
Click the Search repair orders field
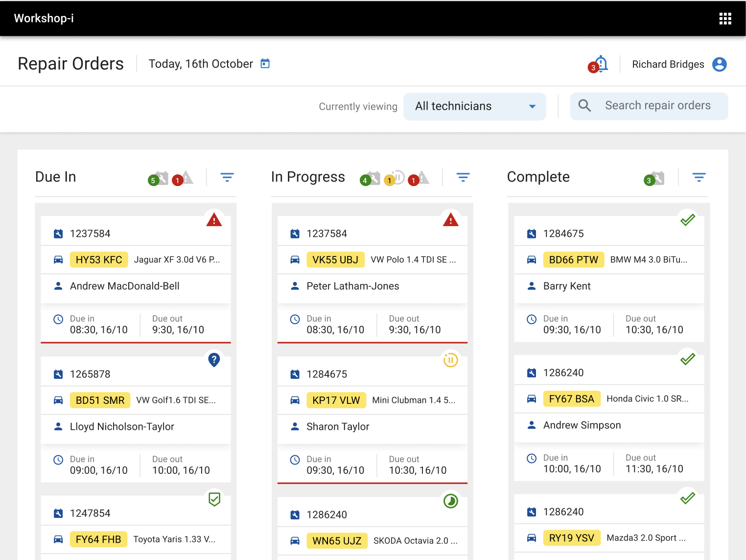(x=657, y=106)
